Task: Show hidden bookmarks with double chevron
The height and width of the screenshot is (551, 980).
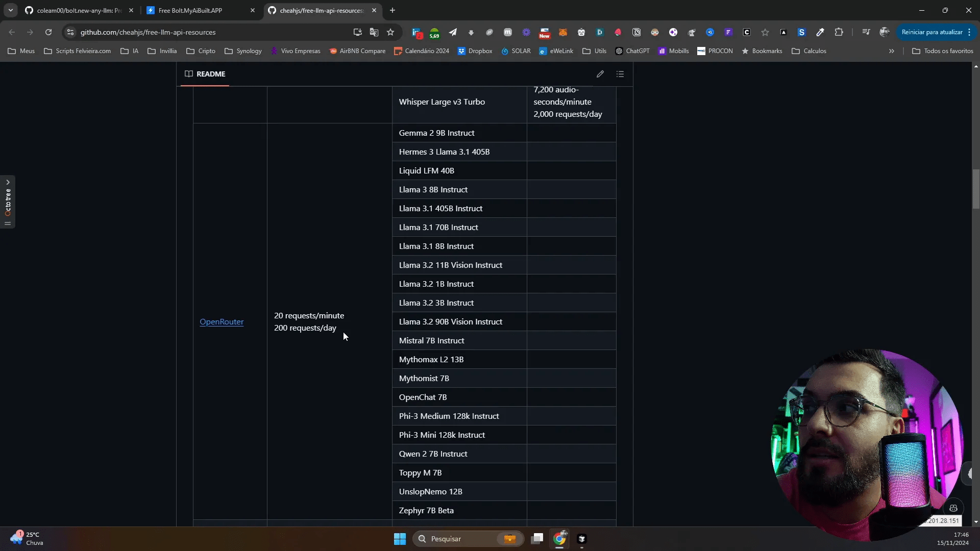Action: pyautogui.click(x=891, y=51)
